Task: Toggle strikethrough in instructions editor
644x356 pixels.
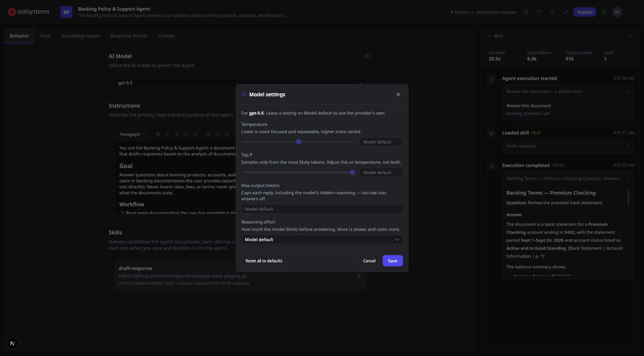Action: tap(177, 134)
